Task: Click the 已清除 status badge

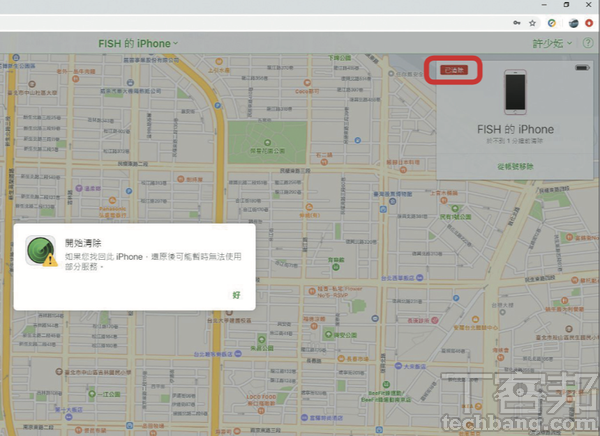Action: click(x=454, y=70)
